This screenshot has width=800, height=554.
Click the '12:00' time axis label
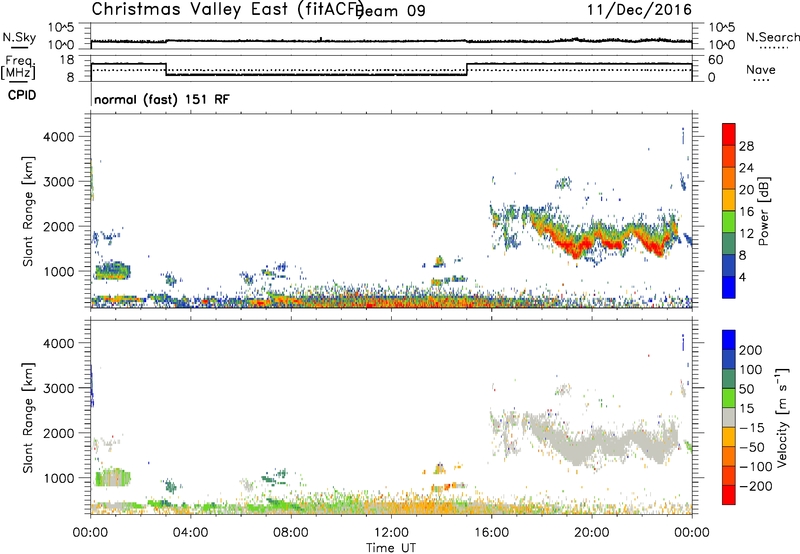tap(391, 533)
